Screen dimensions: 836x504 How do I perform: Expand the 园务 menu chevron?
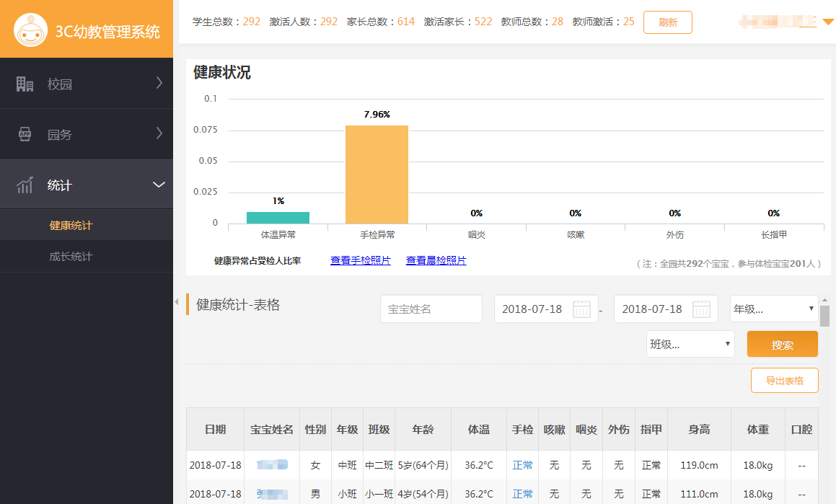pyautogui.click(x=159, y=133)
